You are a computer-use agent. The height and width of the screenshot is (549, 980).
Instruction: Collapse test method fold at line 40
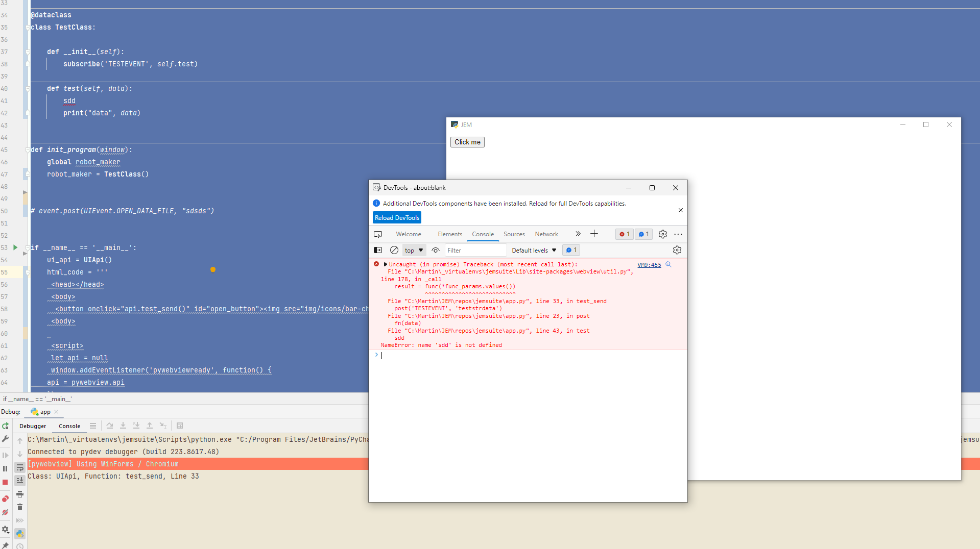28,89
